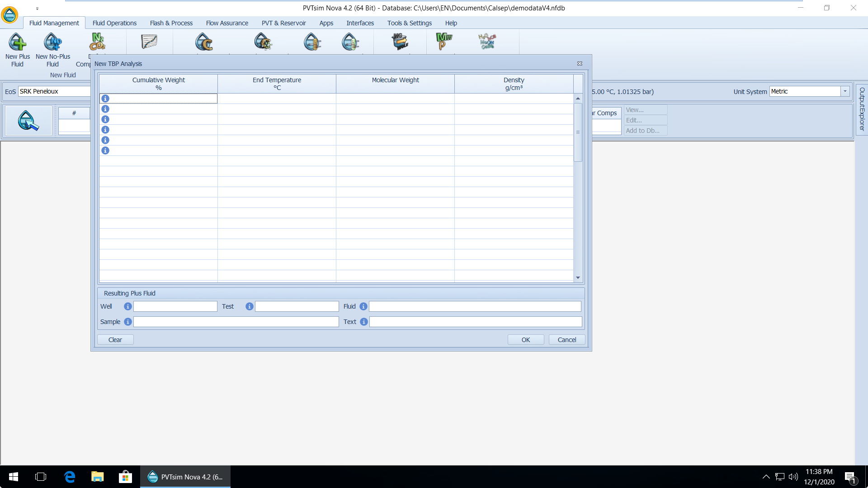
Task: Click the Well input field
Action: tap(175, 306)
